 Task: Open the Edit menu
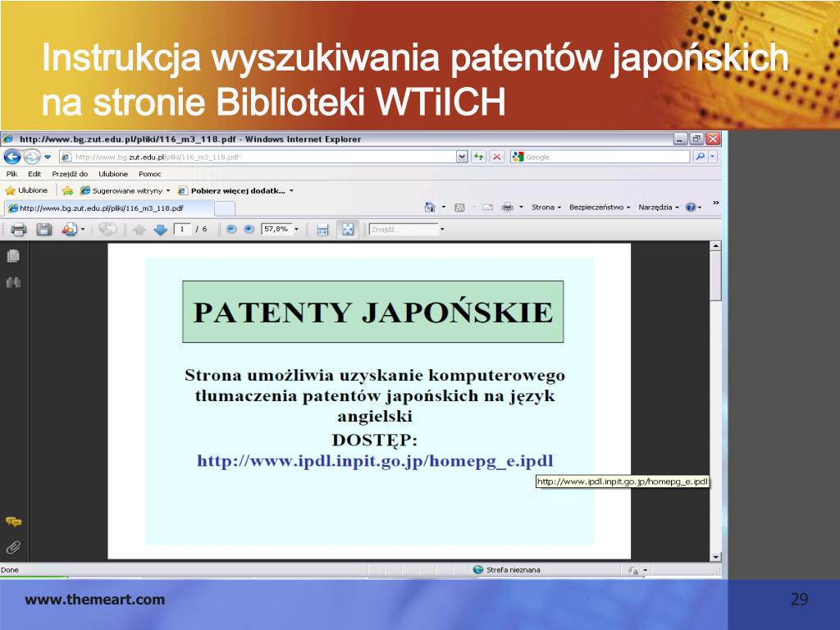click(x=34, y=174)
